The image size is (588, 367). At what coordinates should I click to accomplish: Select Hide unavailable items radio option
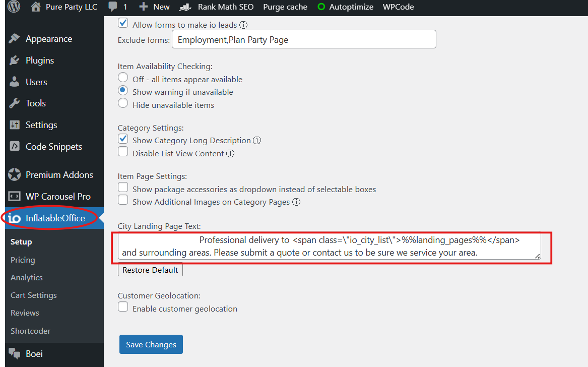click(123, 103)
